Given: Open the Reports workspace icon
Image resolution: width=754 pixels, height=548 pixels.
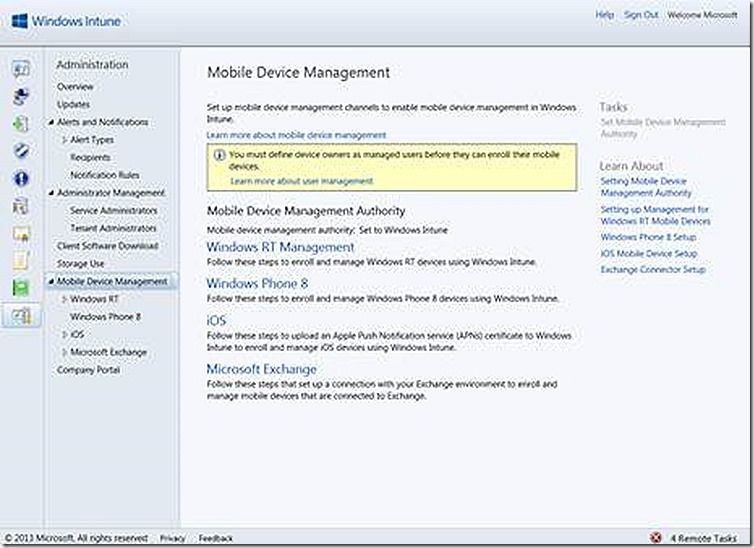Looking at the screenshot, I should pos(21,288).
